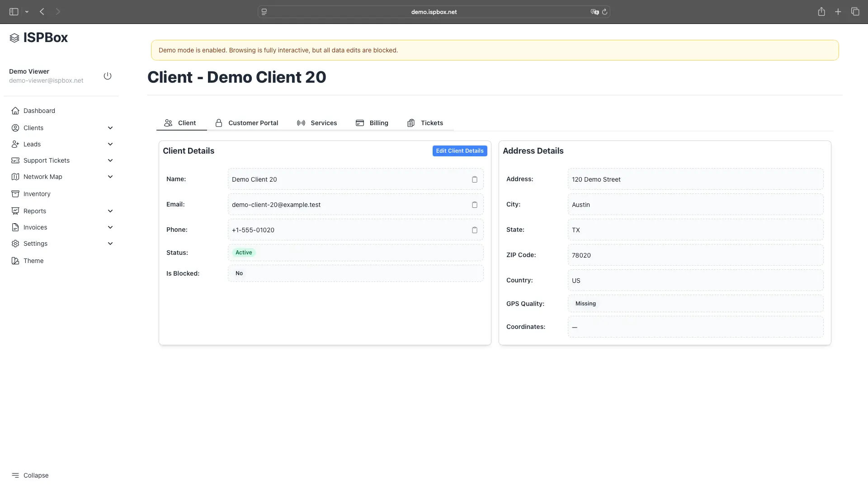Select the Client tab

[x=181, y=123]
